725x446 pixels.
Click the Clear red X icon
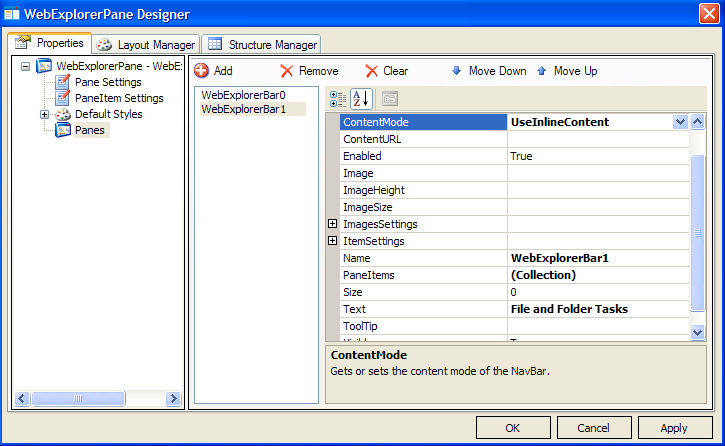(372, 71)
